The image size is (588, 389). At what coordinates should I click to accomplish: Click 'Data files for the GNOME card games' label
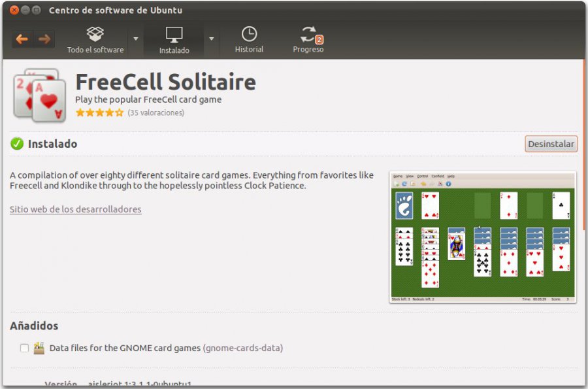125,348
